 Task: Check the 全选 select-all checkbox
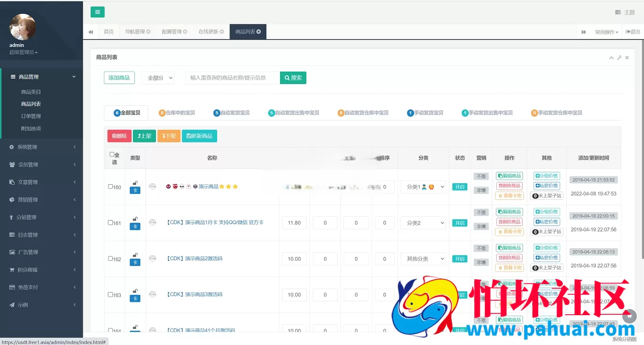pos(111,154)
